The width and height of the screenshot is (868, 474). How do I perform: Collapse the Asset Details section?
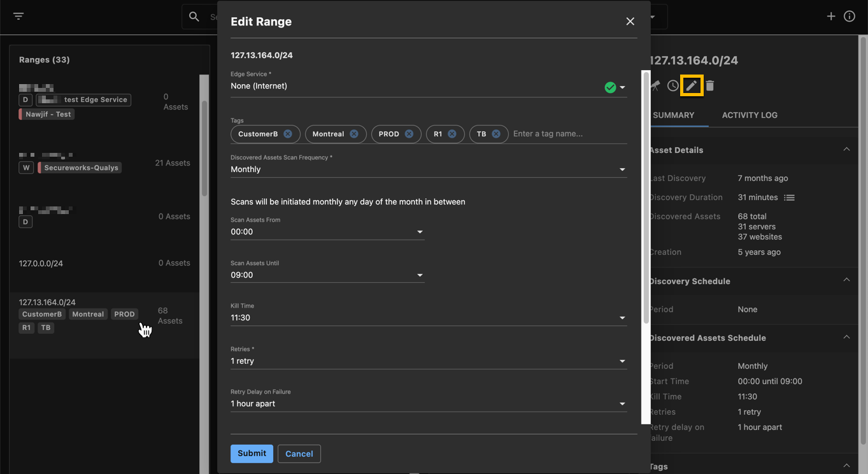point(846,150)
